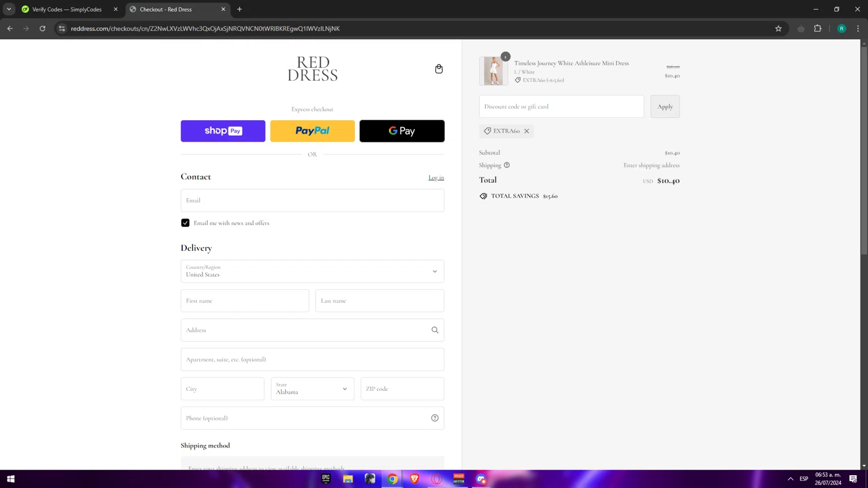
Task: Click the Red Dress logo
Action: click(312, 69)
